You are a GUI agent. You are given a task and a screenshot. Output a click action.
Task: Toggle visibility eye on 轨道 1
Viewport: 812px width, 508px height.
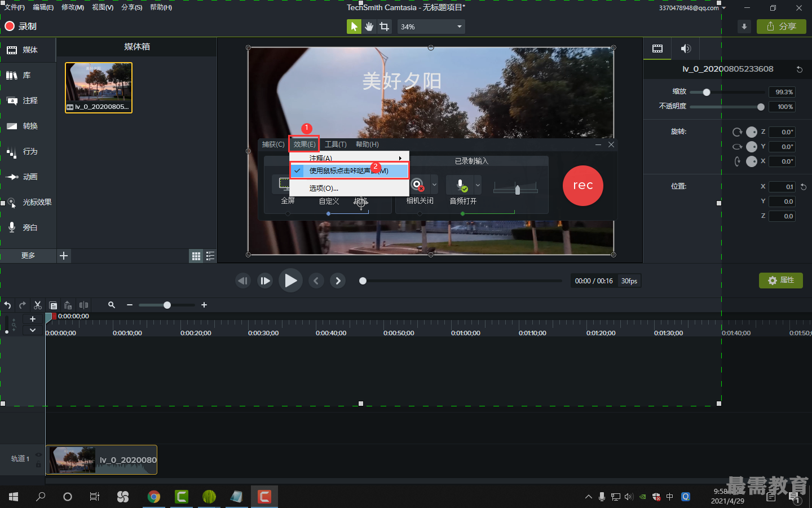[38, 454]
